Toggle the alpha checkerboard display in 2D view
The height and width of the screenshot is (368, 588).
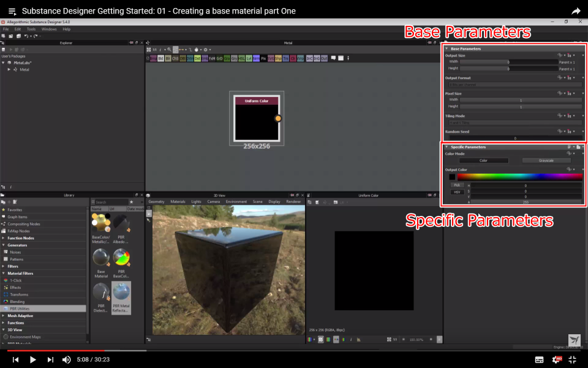[320, 339]
